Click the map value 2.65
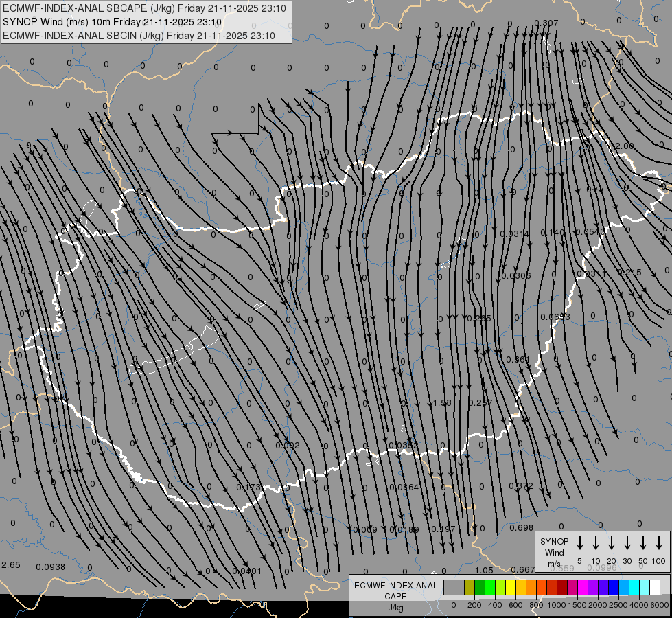The height and width of the screenshot is (618, 672). click(11, 565)
